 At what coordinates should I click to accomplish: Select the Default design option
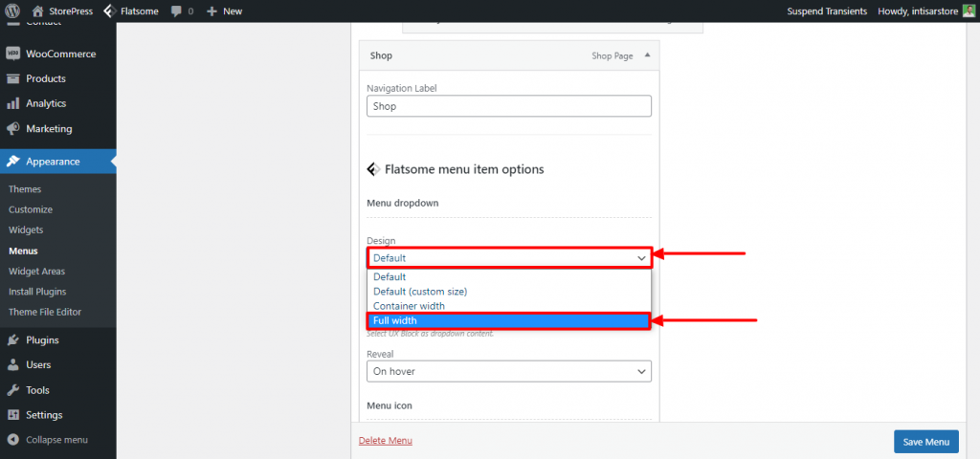pos(509,276)
